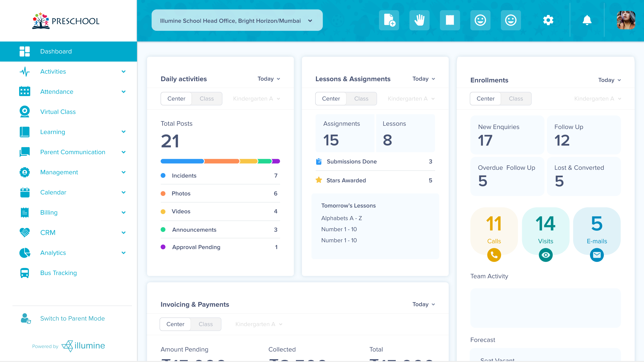The height and width of the screenshot is (362, 644).
Task: Switch Lessons & Assignments to Class view
Action: [361, 99]
